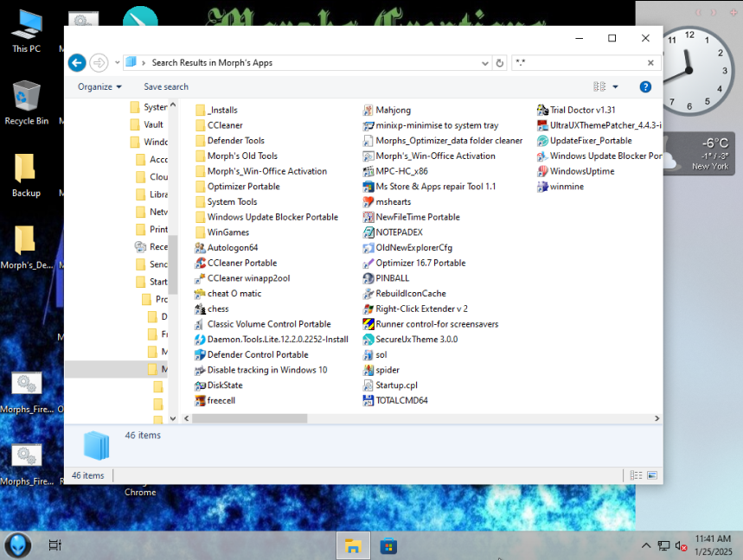743x560 pixels.
Task: Select the DiskState icon
Action: (x=200, y=385)
